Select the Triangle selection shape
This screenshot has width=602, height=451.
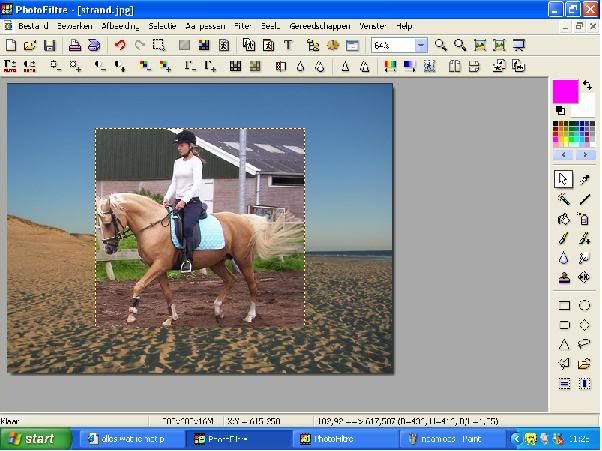coord(564,344)
